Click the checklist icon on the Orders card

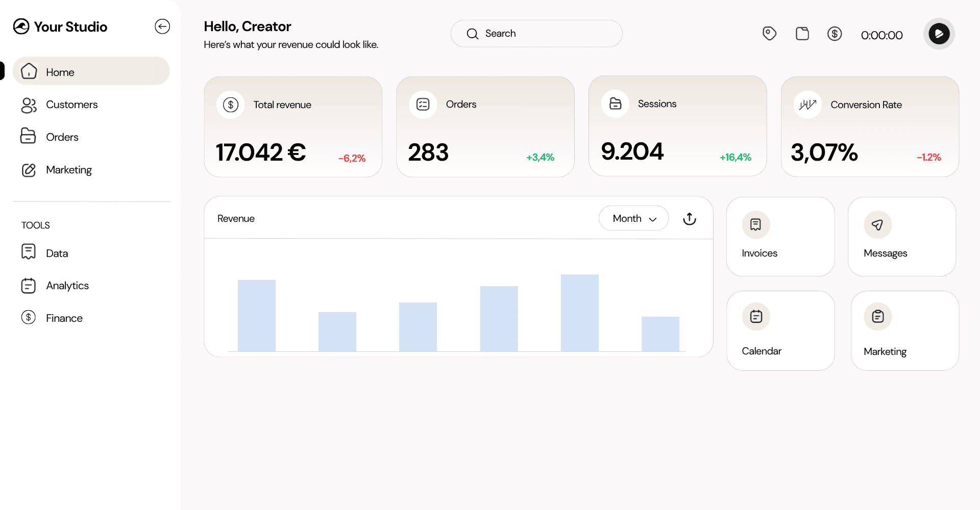(x=423, y=105)
